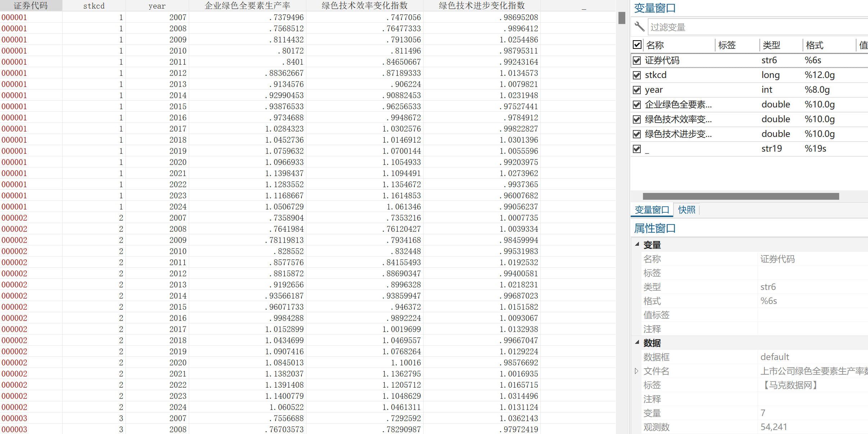
Task: Click the variables panel horizontal scrollbar
Action: tap(741, 196)
